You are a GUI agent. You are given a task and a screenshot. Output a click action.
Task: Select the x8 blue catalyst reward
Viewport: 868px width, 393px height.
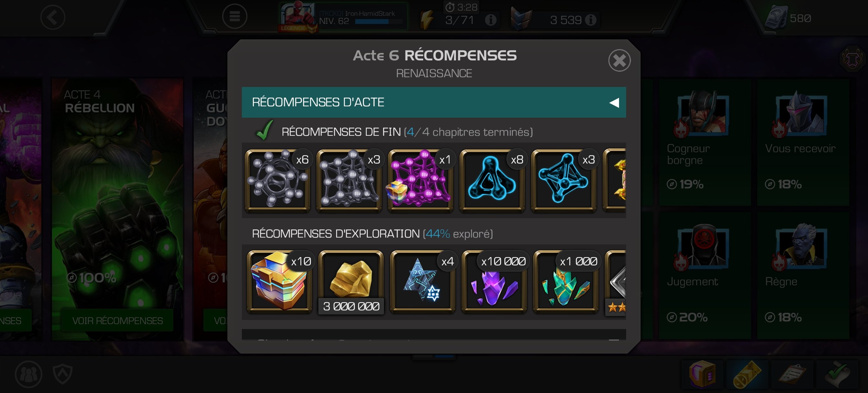click(492, 180)
